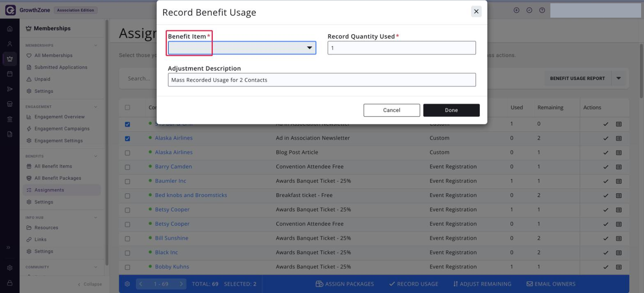Click the Benefit Usage Report button
644x293 pixels.
click(577, 78)
